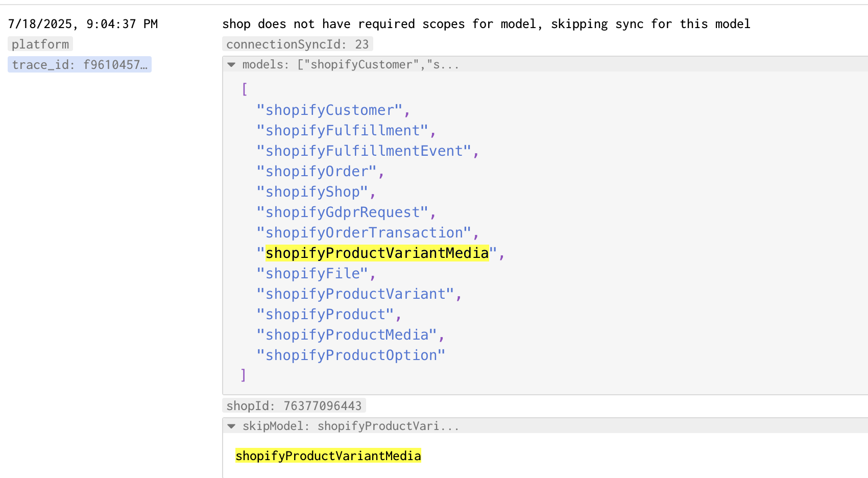Select the connectionSyncId: 23 tag

click(298, 44)
